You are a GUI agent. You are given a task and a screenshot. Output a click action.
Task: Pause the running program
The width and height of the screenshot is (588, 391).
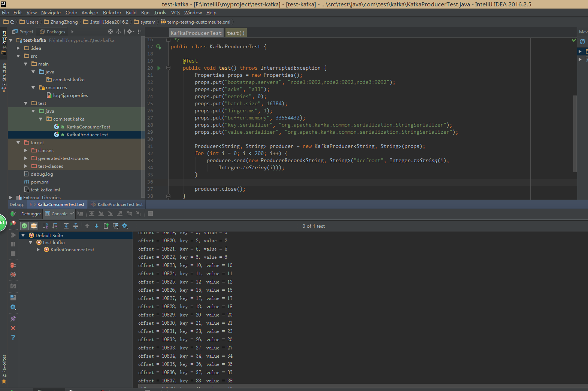[x=13, y=244]
